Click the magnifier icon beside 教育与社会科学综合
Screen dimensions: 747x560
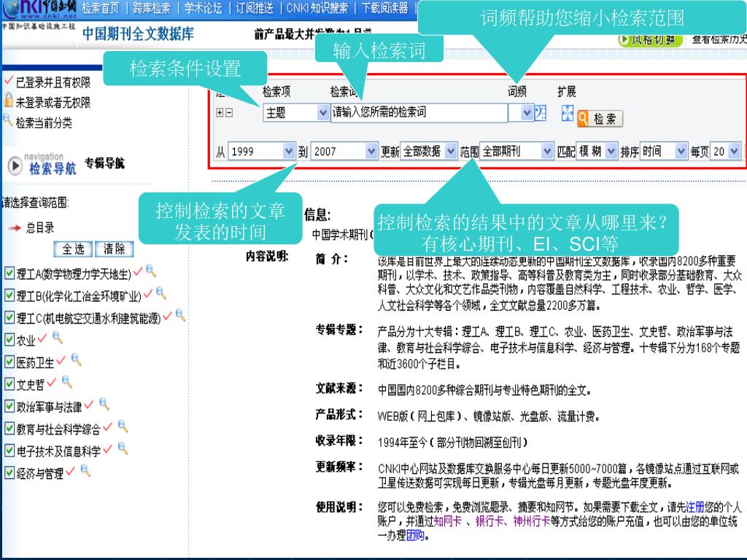coord(123,426)
